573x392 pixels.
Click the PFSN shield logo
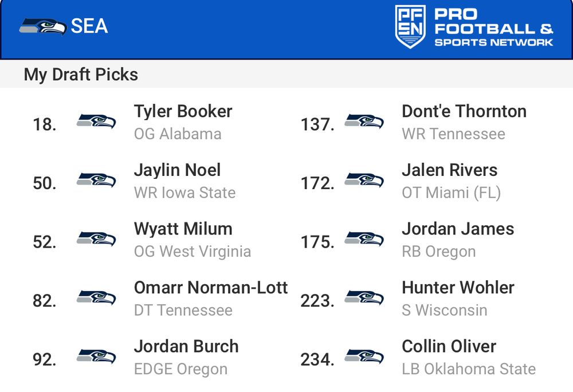pyautogui.click(x=410, y=26)
